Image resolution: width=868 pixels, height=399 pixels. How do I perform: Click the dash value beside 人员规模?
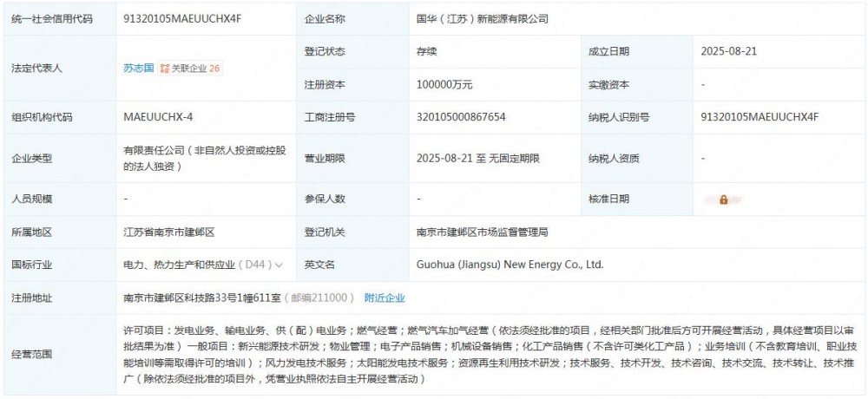coord(126,199)
